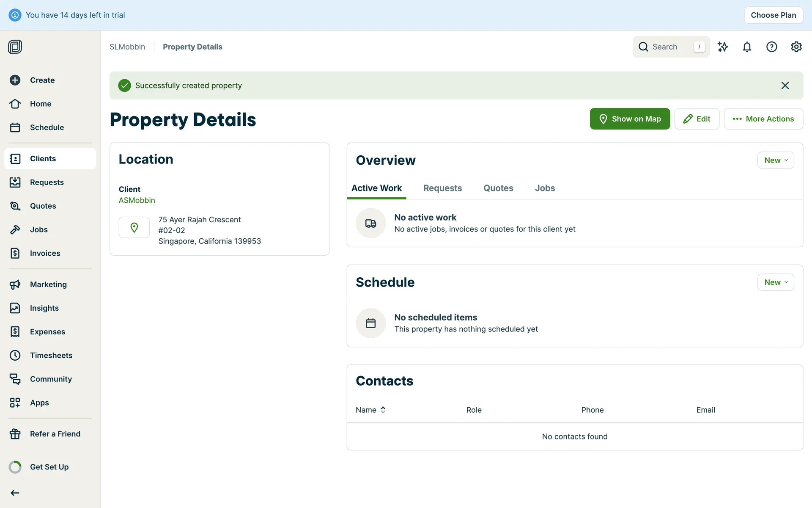Expand the New dropdown in Schedule
Screen dimensions: 812x508
[776, 282]
